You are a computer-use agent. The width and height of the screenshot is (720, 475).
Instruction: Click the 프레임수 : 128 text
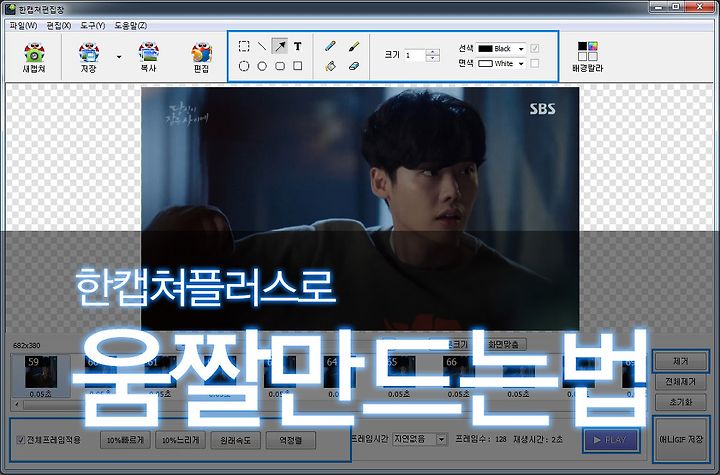tap(480, 440)
